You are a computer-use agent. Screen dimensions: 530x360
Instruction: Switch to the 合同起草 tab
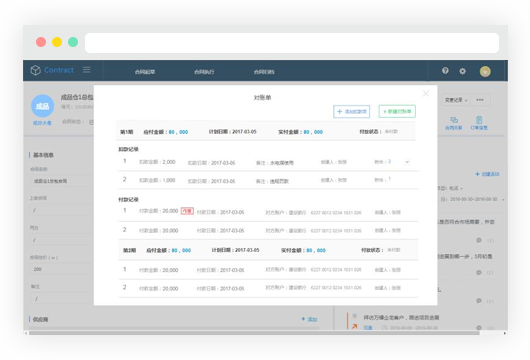(x=145, y=72)
